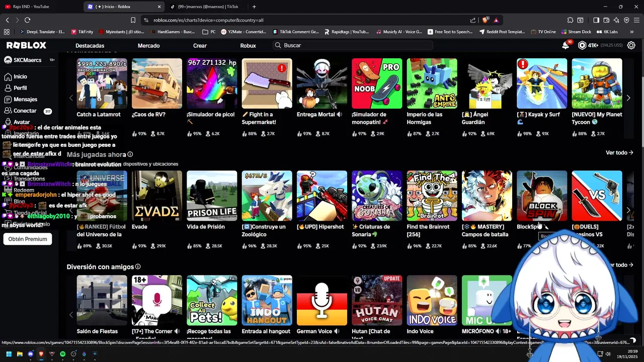Open the Find the Brainrot thumbnail
Viewport: 644px width, 362px height.
[x=432, y=196]
